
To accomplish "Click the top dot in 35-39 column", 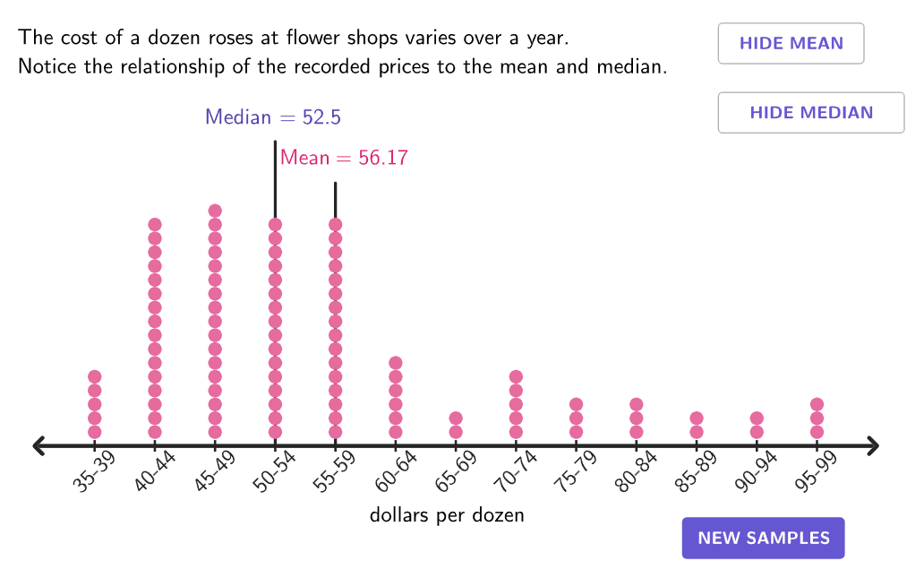I will click(95, 376).
